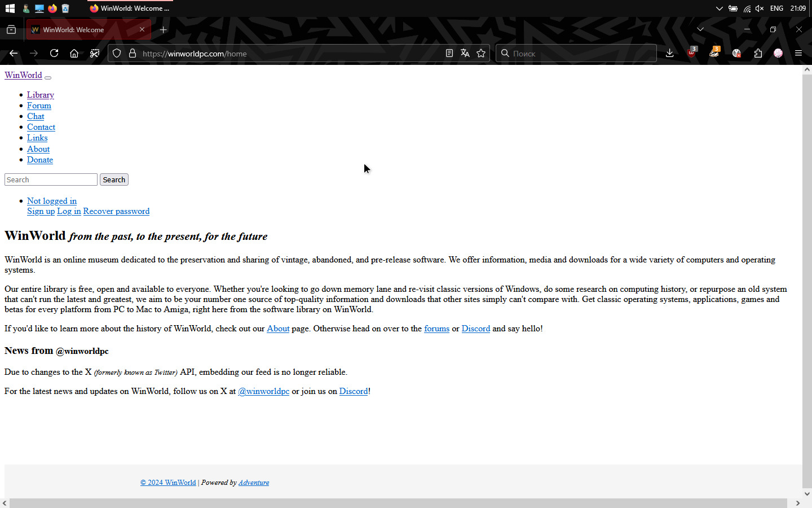Open the Not logged in link
The width and height of the screenshot is (812, 508).
coord(52,201)
